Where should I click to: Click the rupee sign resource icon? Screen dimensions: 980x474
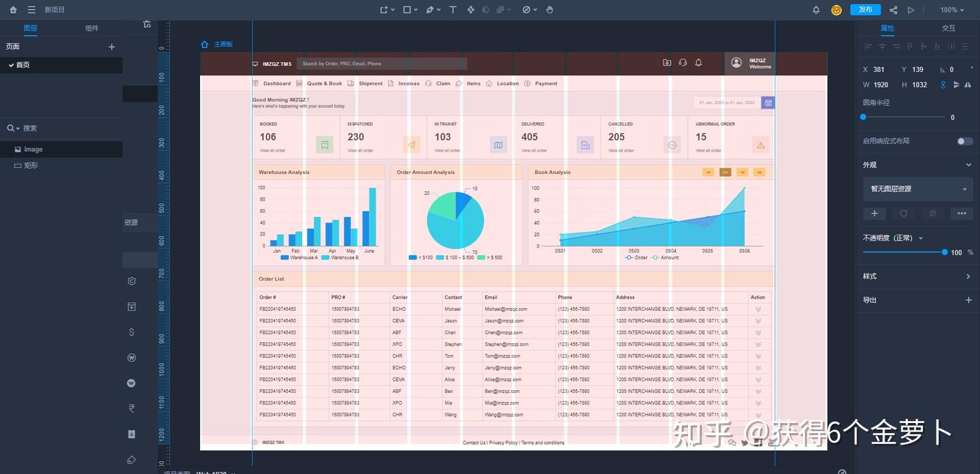click(x=131, y=408)
